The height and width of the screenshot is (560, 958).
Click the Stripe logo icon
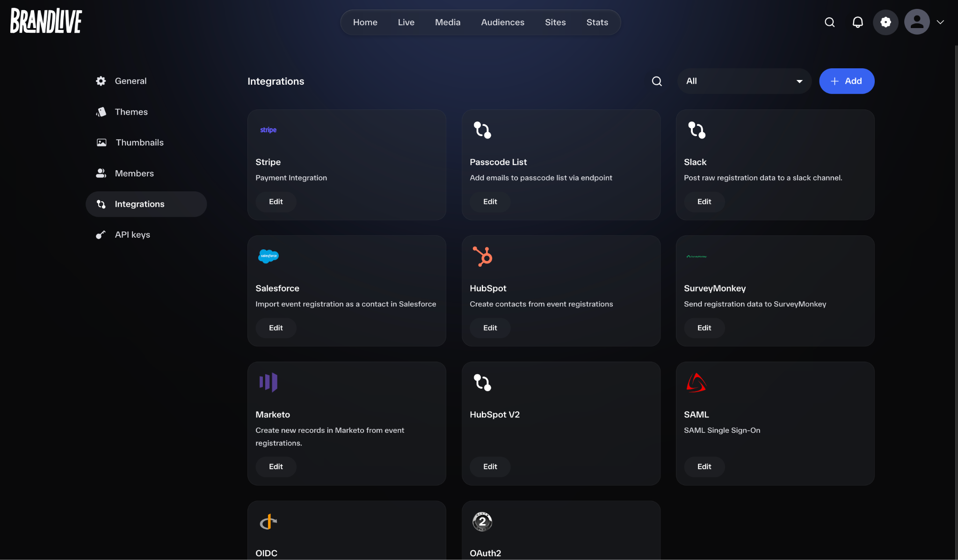tap(269, 130)
